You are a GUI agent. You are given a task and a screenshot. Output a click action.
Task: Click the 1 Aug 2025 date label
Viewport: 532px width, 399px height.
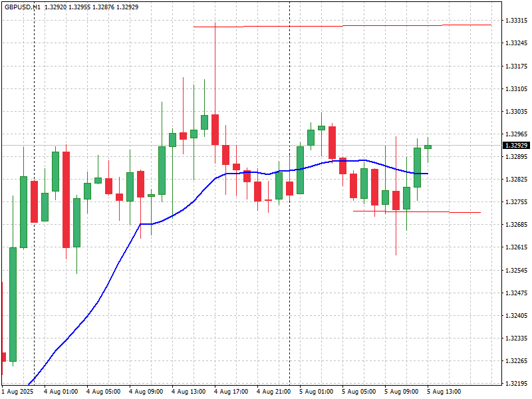point(17,392)
